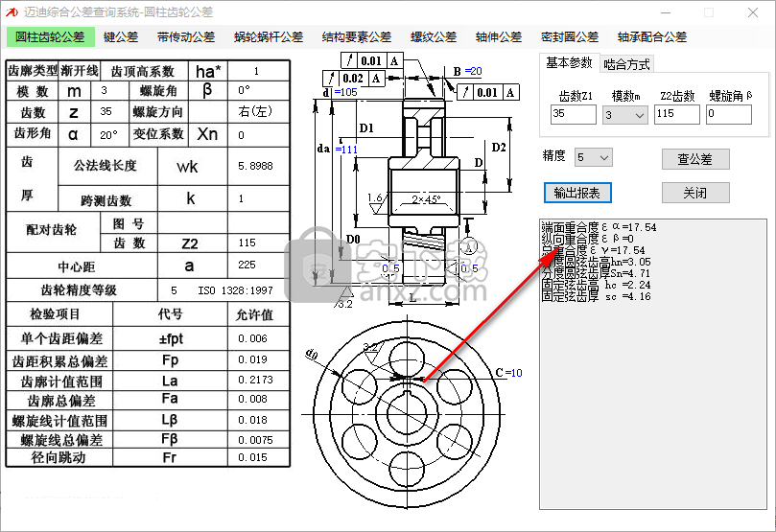This screenshot has height=532, width=776.
Task: Switch to the 啮合方式 panel tab
Action: tap(626, 64)
